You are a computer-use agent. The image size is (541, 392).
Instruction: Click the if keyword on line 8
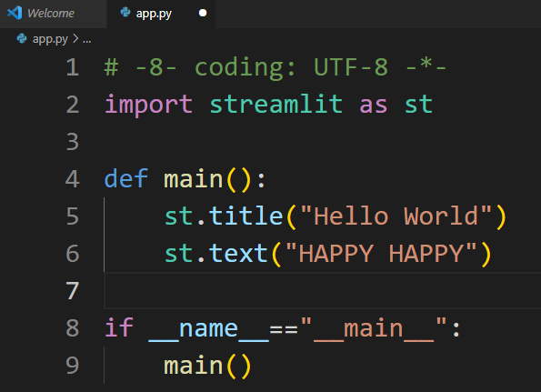point(119,327)
